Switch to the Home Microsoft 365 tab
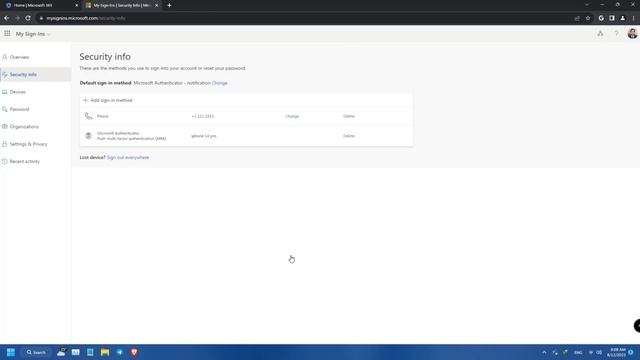This screenshot has height=360, width=640. tap(41, 5)
